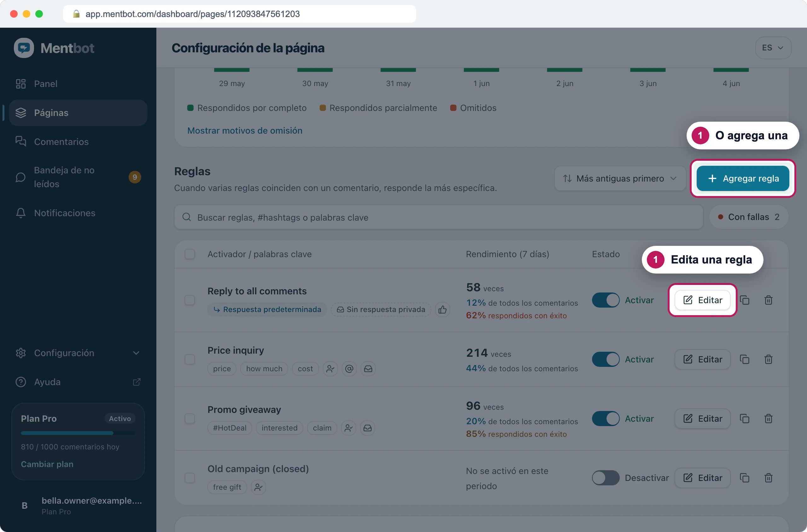Click thumbs-up icon in Reply to all comments
Screen dimensions: 807x532
point(443,309)
